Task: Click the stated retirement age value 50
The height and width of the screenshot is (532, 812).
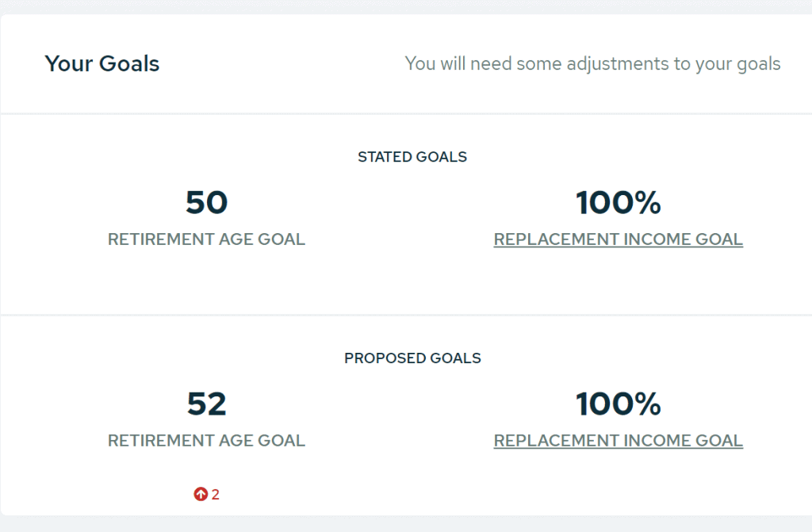Action: click(207, 202)
